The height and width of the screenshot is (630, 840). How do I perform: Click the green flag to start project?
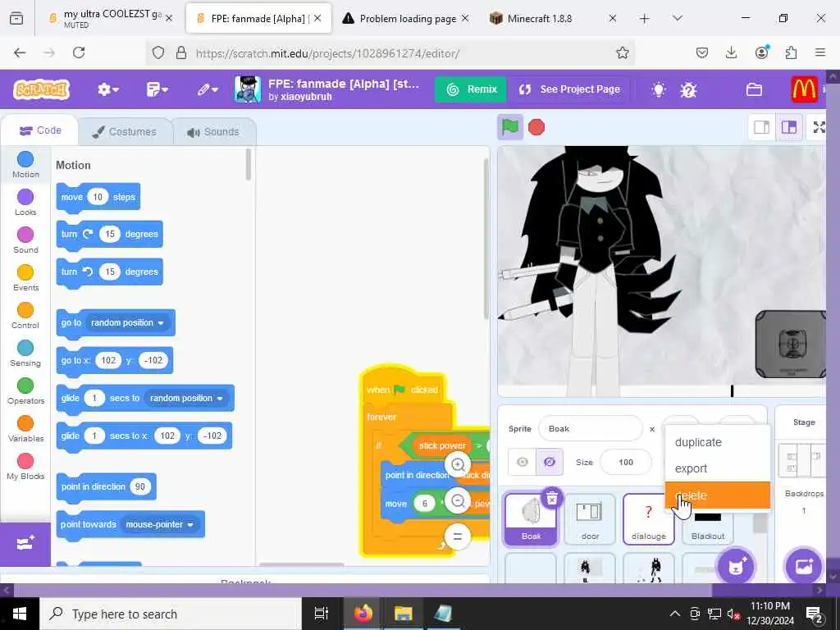[509, 127]
